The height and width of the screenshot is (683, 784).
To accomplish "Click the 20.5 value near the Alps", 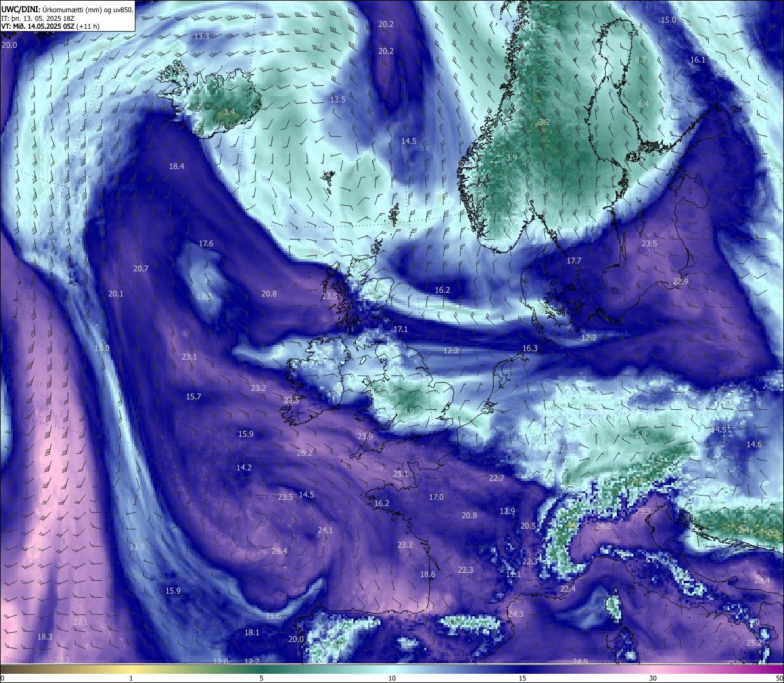I will 528,526.
